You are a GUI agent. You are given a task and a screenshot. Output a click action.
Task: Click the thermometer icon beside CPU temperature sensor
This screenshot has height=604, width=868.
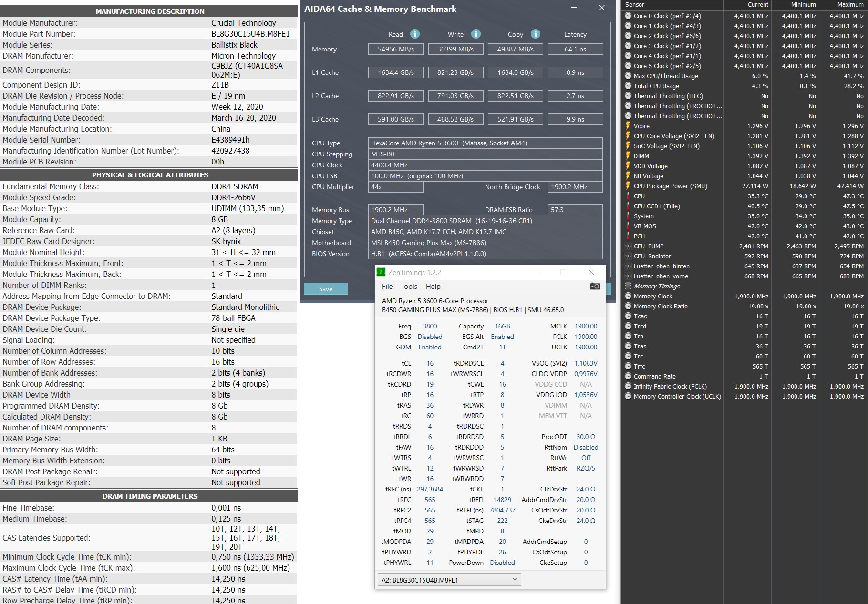click(x=629, y=196)
